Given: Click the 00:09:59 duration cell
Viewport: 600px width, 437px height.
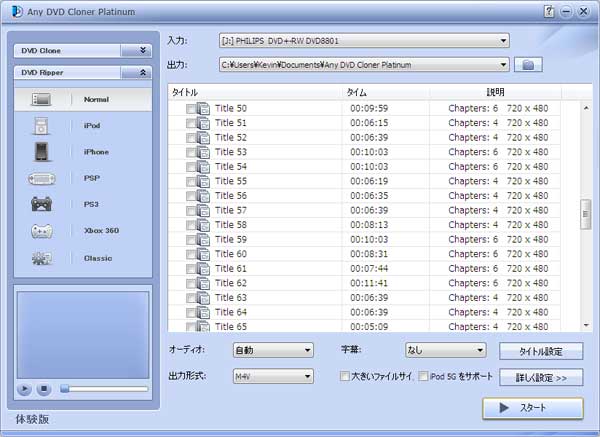Looking at the screenshot, I should 369,109.
